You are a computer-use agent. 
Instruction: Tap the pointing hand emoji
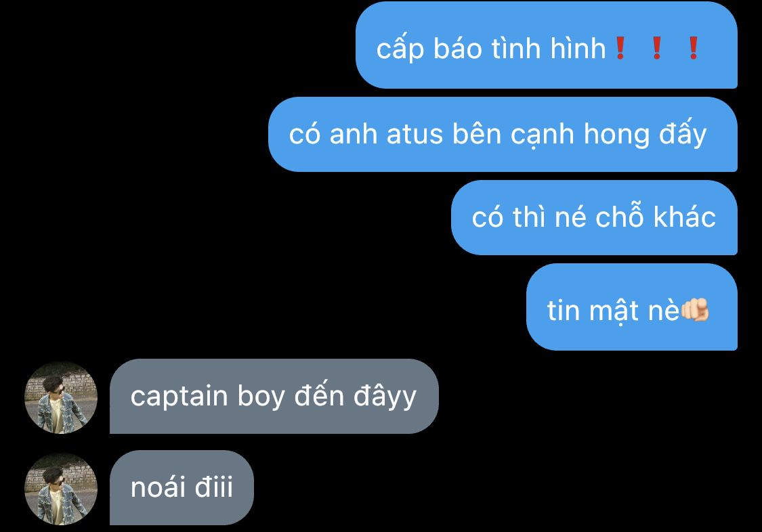pos(695,310)
